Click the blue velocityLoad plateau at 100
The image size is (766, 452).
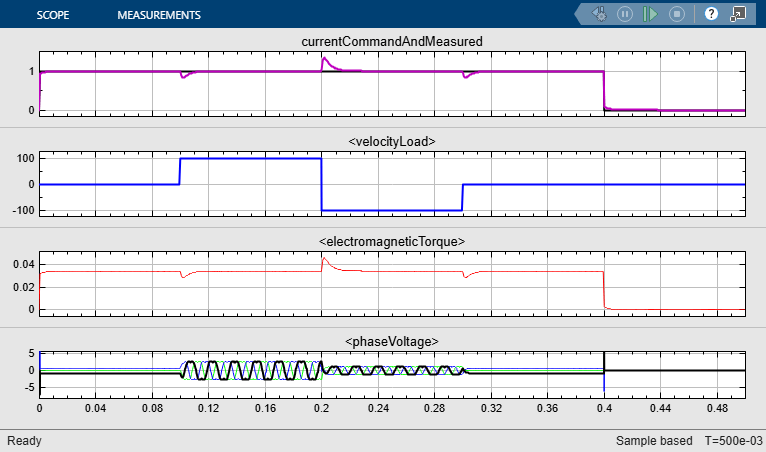tap(251, 158)
